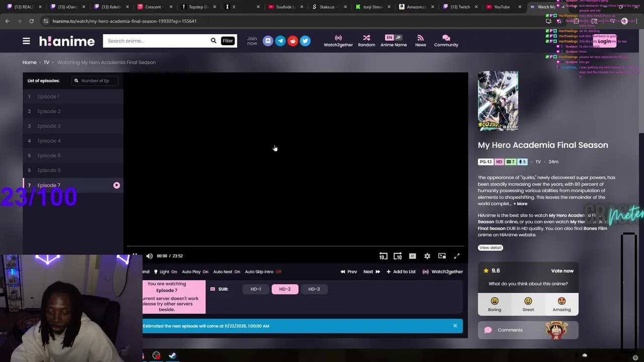Viewport: 644px width, 362px height.
Task: Click the browser address bar URL
Action: point(124,21)
